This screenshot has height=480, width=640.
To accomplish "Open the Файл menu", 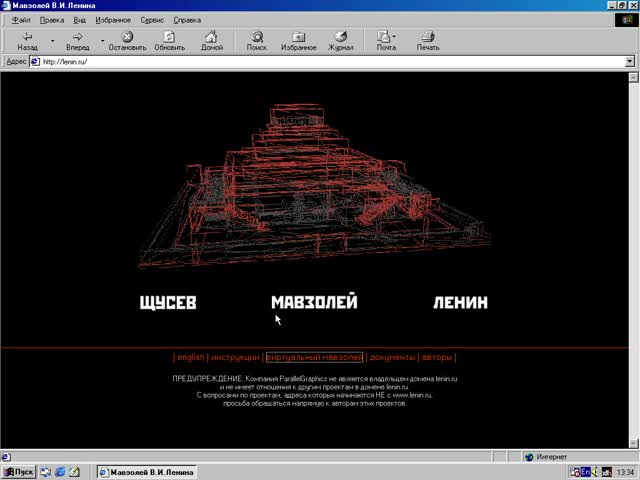I will (x=21, y=20).
